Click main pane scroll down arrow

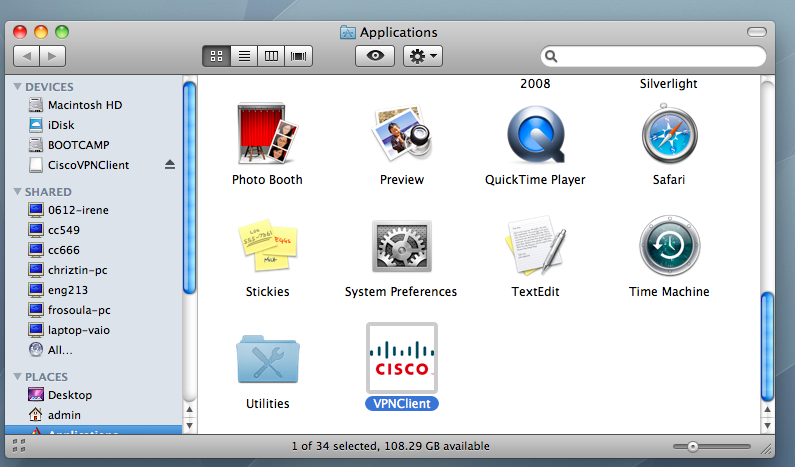(x=768, y=425)
